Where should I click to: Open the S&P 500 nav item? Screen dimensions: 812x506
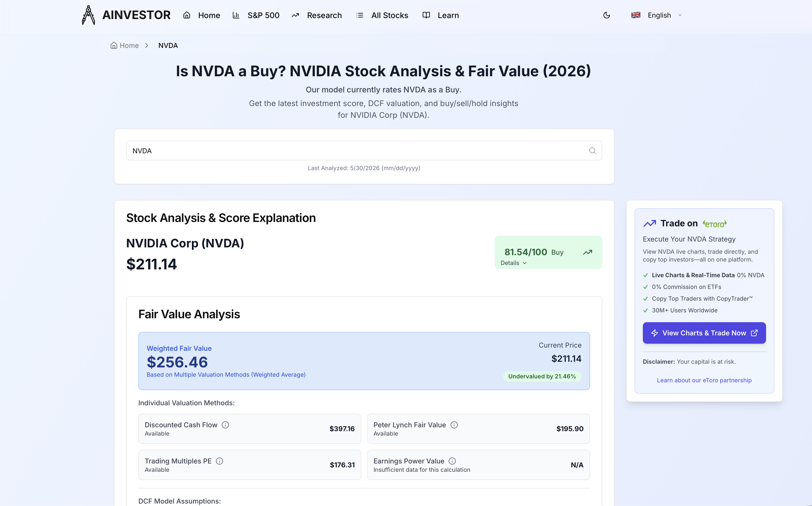coord(263,15)
